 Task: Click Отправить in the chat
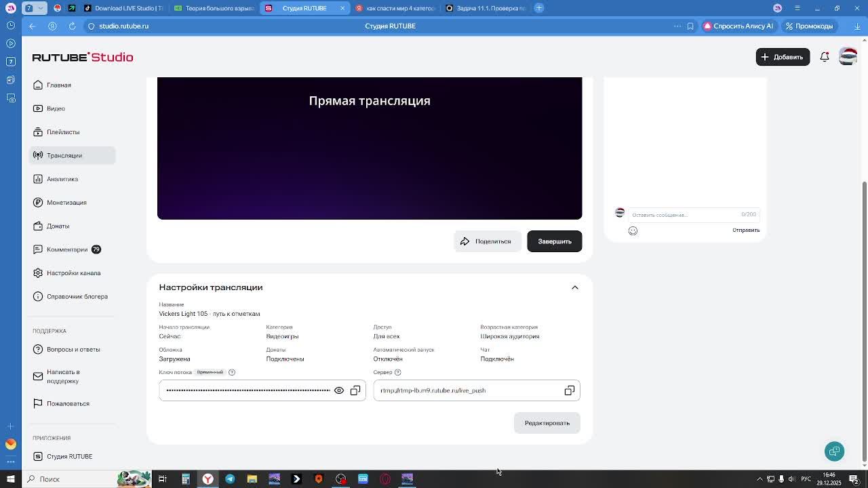pyautogui.click(x=746, y=230)
